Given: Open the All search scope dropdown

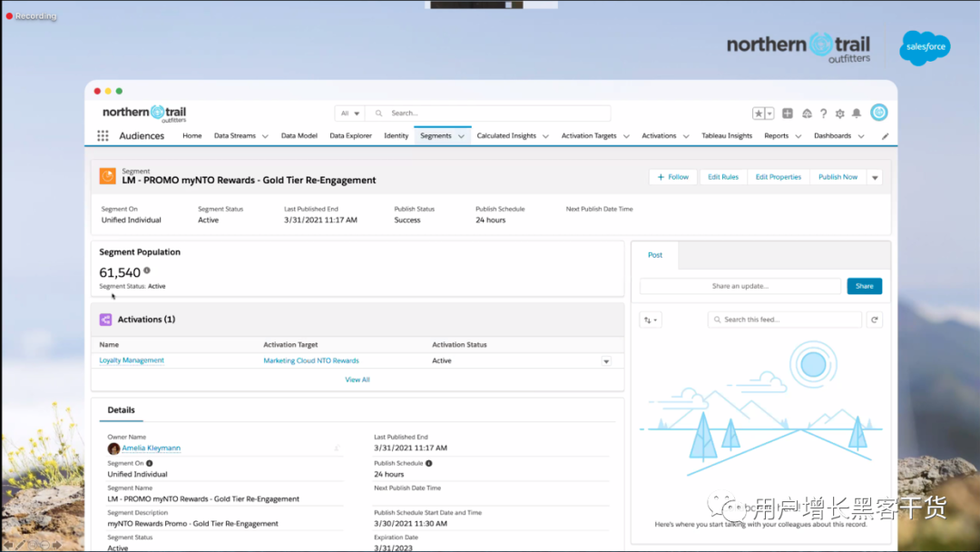Looking at the screenshot, I should 350,113.
